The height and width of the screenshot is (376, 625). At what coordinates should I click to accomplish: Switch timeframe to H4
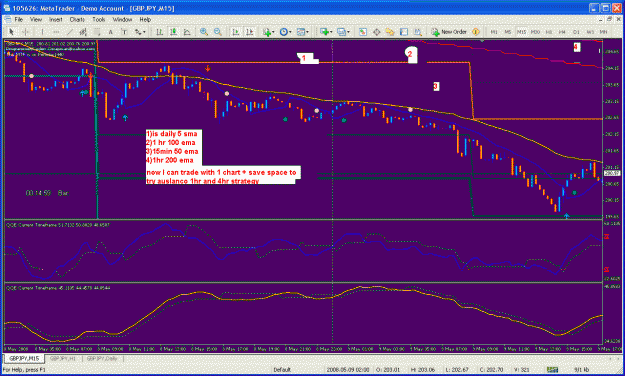(x=562, y=32)
